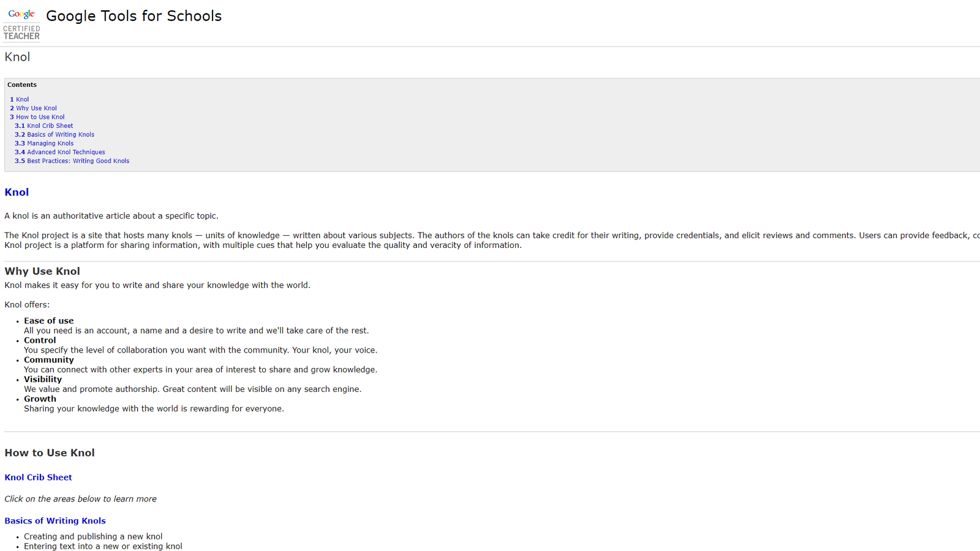Open '2 Why Use Knol' contents entry

34,108
